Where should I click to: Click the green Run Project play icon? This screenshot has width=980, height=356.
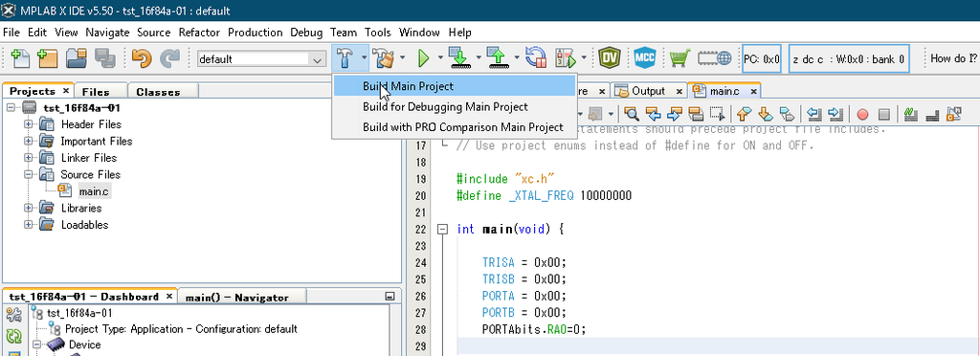[424, 58]
